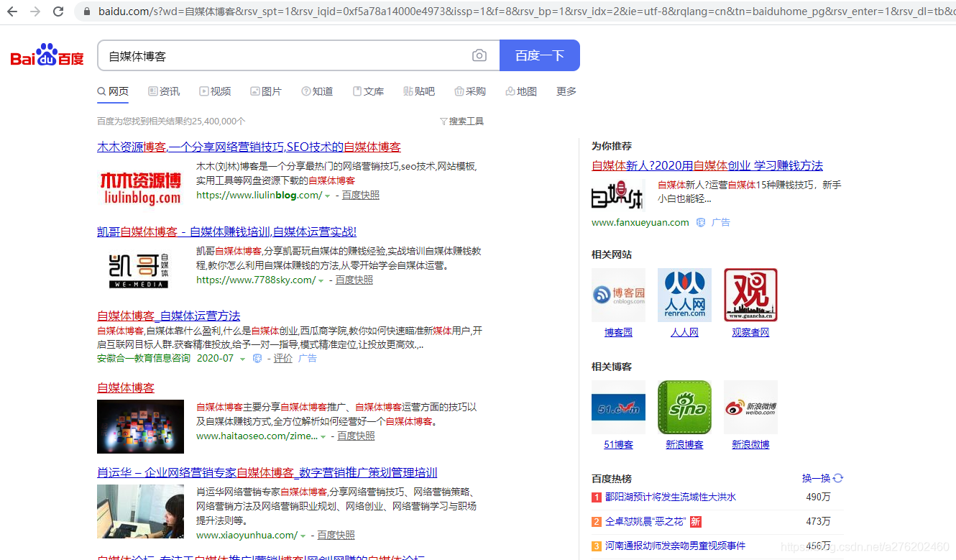
Task: Open 博客园 via its site icon
Action: point(618,295)
